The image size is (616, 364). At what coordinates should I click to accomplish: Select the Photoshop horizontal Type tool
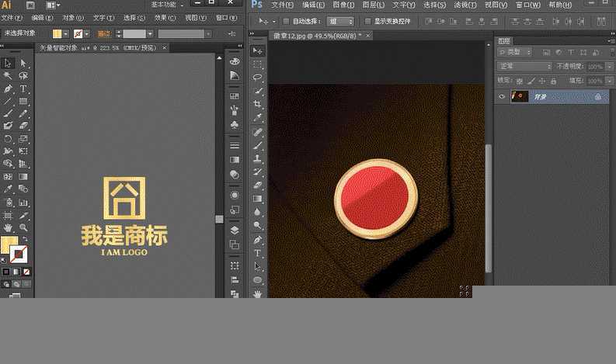point(257,253)
